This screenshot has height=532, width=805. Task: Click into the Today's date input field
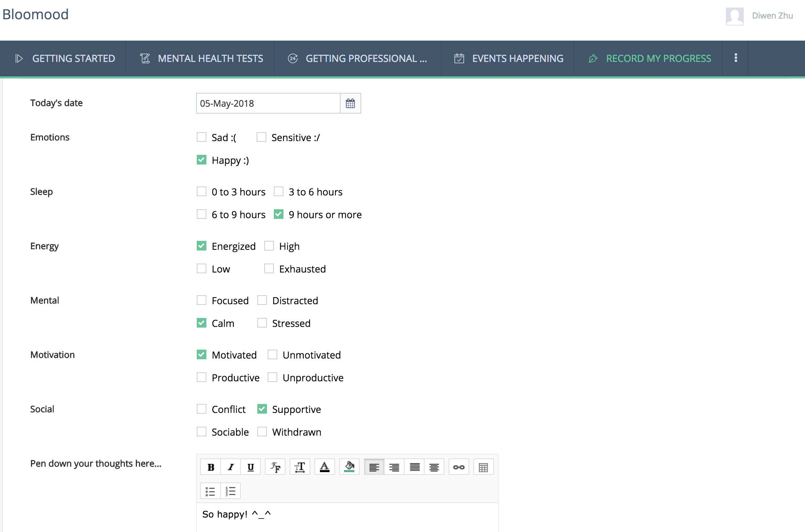click(268, 103)
